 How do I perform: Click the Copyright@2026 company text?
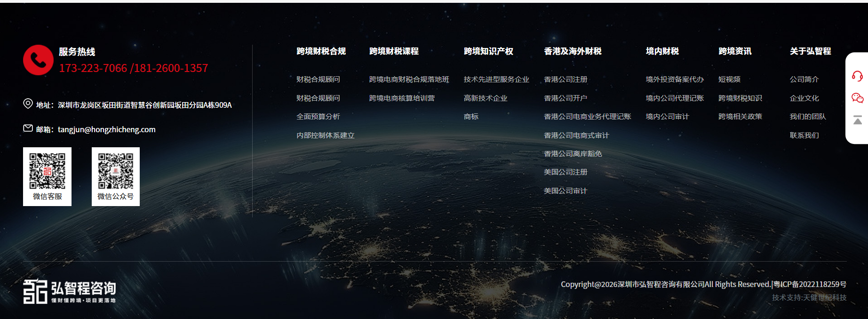click(x=666, y=284)
